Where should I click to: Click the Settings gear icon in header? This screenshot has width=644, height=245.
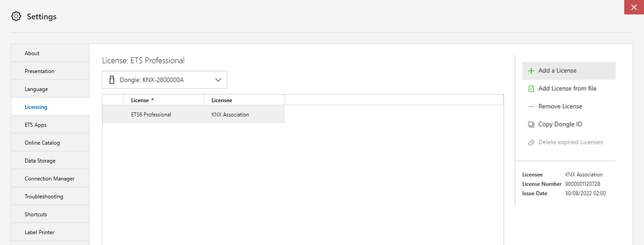(x=16, y=16)
